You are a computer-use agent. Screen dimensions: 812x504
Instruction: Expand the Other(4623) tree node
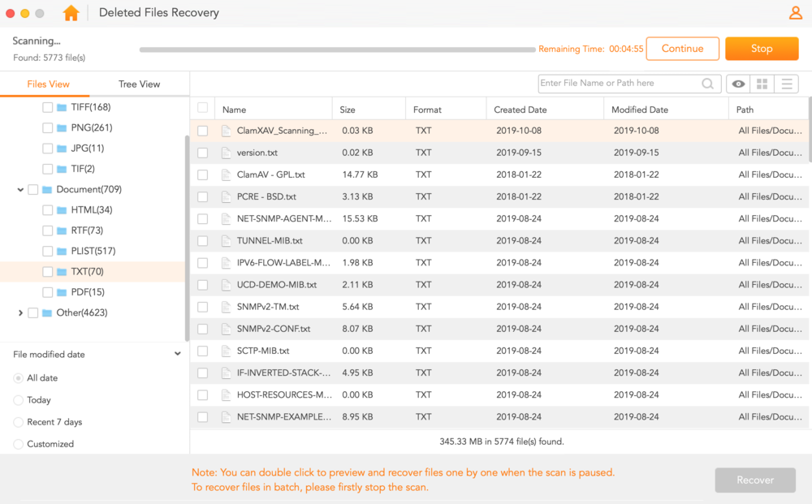[x=20, y=312]
